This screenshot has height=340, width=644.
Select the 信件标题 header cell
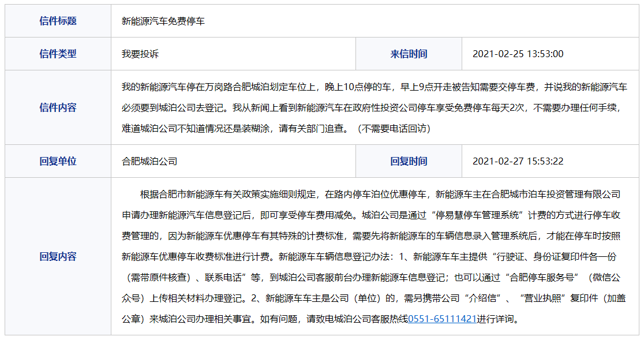pyautogui.click(x=58, y=21)
